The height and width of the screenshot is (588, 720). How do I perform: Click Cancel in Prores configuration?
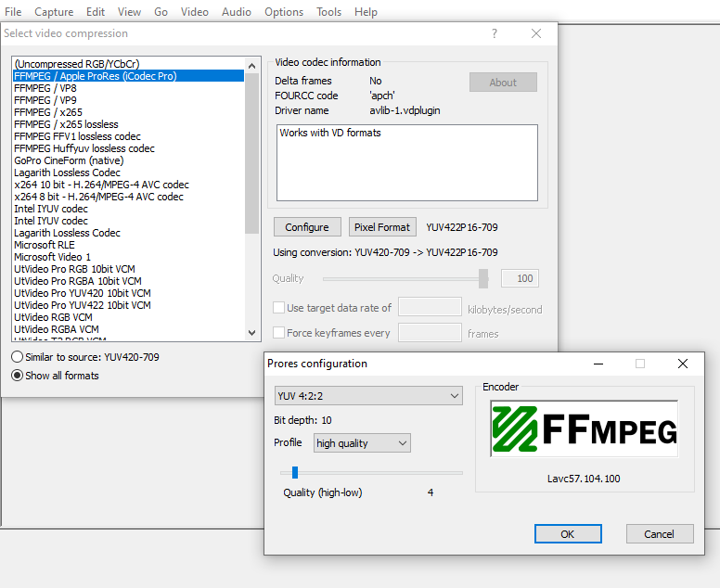[x=660, y=534]
